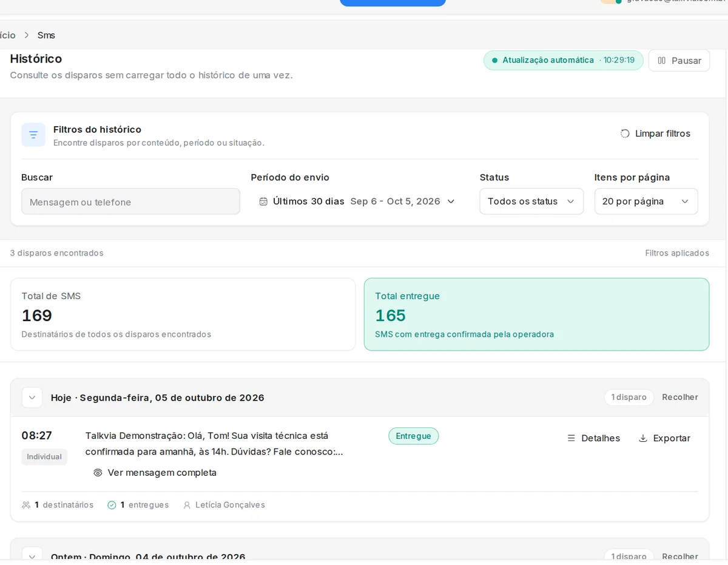Click the Atualização automática status badge
The height and width of the screenshot is (565, 728).
563,60
